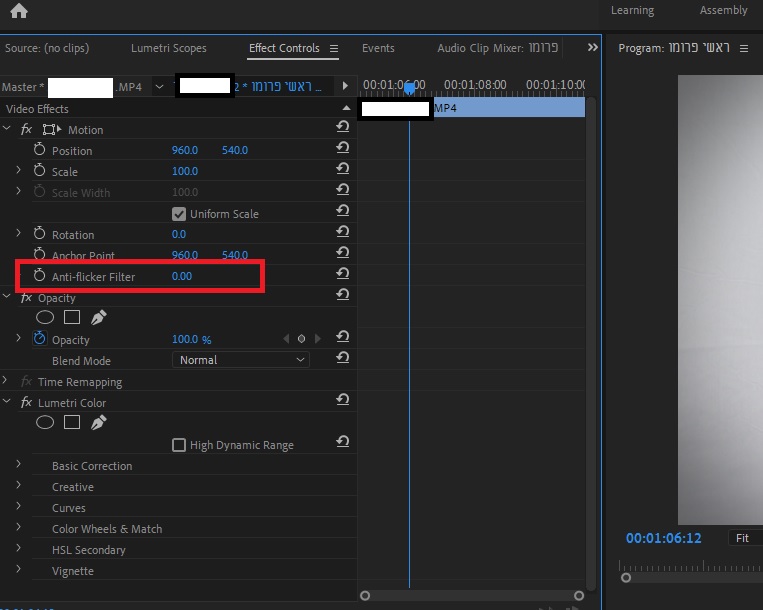Uncheck the Uniform Scale checkbox
The height and width of the screenshot is (610, 763).
tap(179, 214)
